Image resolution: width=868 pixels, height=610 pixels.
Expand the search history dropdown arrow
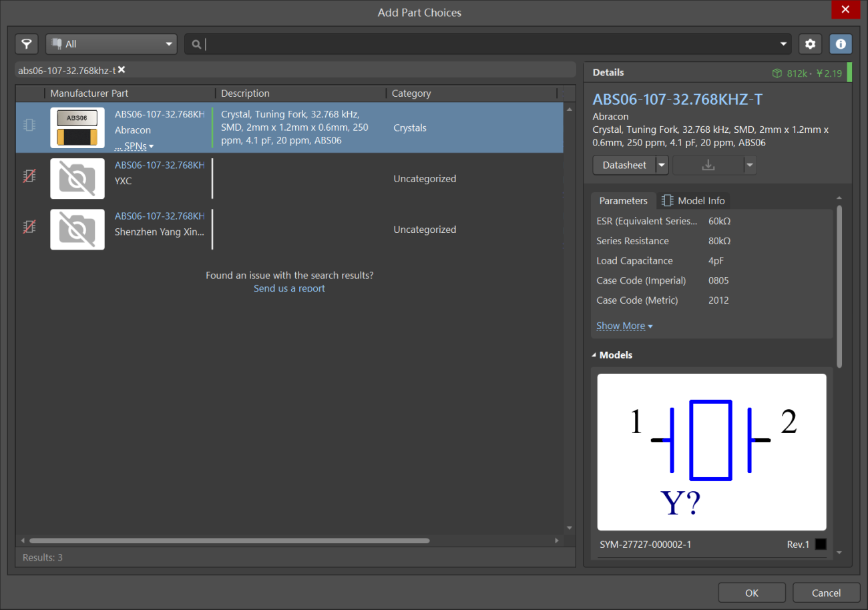784,44
